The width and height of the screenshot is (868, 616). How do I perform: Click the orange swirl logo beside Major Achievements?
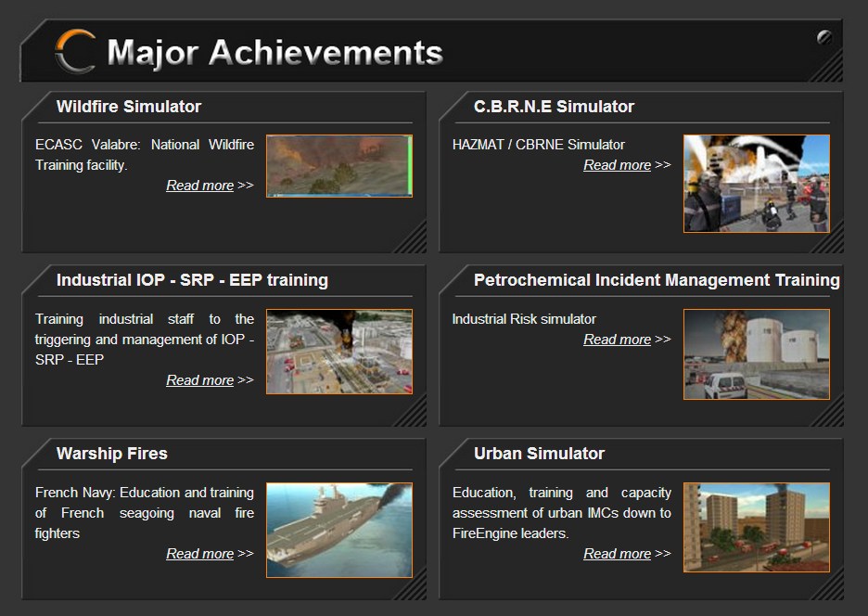click(x=76, y=52)
